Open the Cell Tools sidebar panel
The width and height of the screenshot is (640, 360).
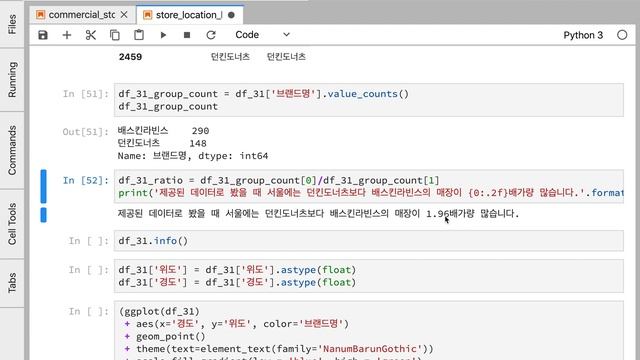pyautogui.click(x=12, y=224)
